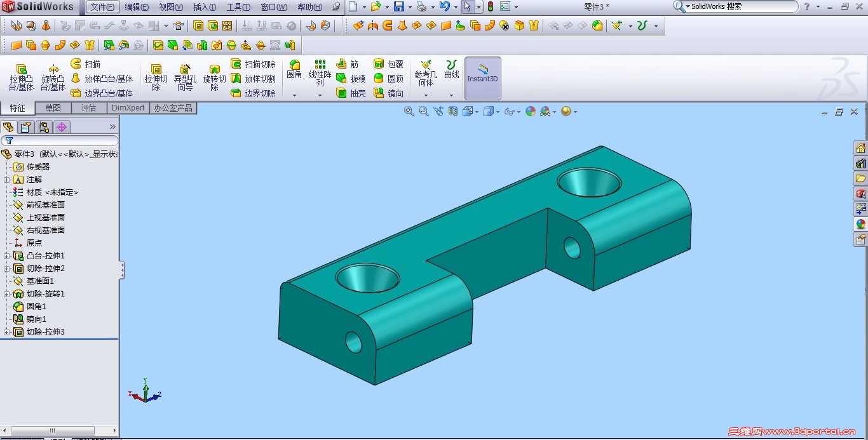Image resolution: width=868 pixels, height=440 pixels.
Task: Select the 旋转切除 revolved cut tool
Action: coord(214,77)
